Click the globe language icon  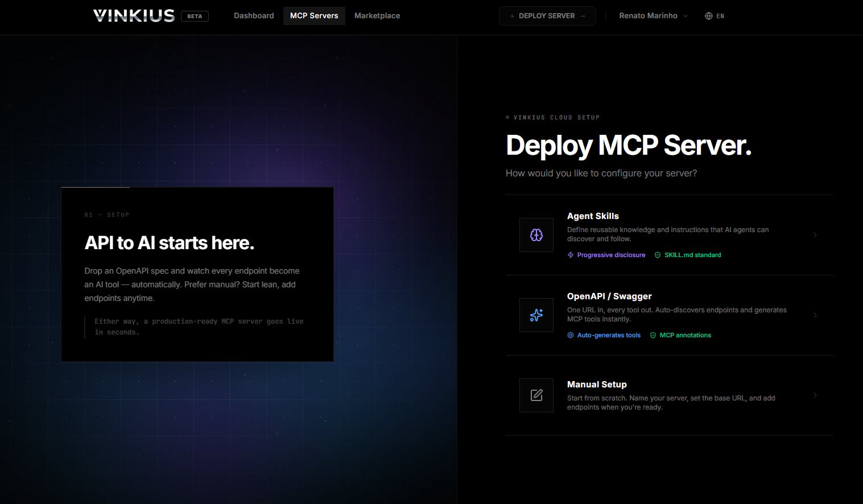(709, 16)
